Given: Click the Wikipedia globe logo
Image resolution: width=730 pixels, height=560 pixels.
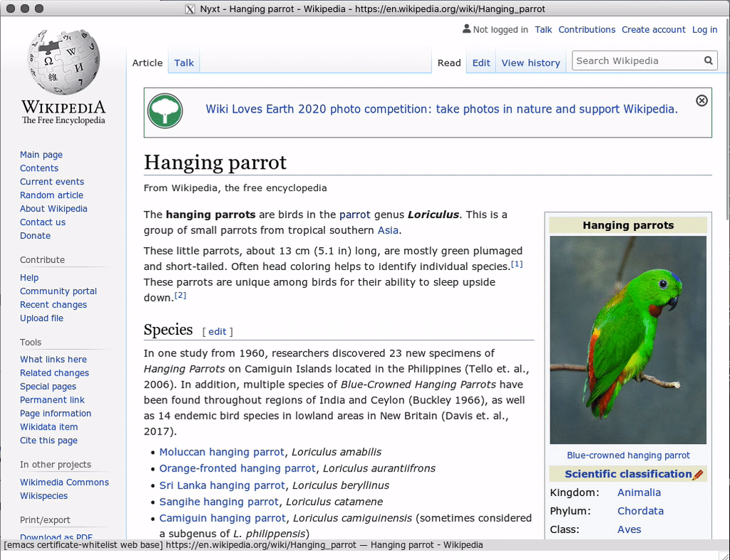Looking at the screenshot, I should (63, 62).
